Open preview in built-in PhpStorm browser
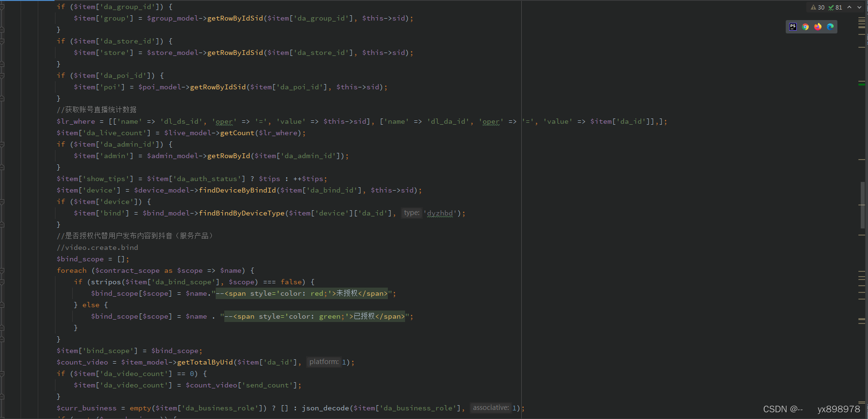Screen dimensions: 868x419 (x=793, y=27)
